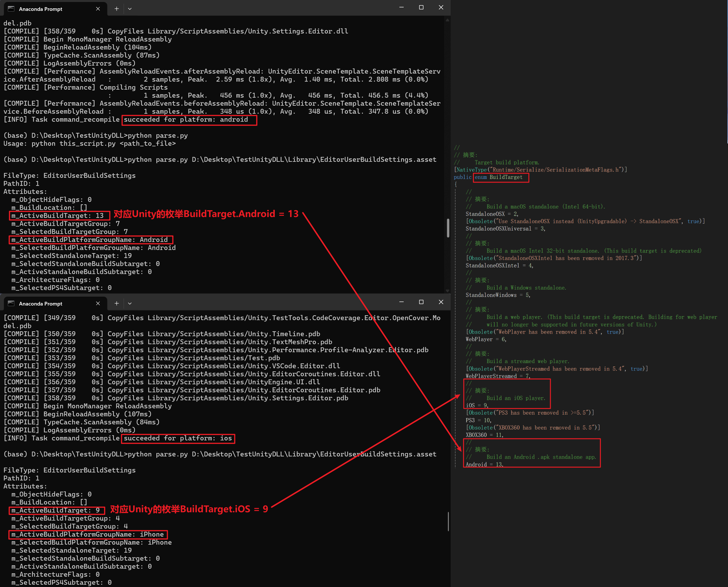Maximize the lower terminal window
The image size is (728, 587).
click(x=421, y=302)
